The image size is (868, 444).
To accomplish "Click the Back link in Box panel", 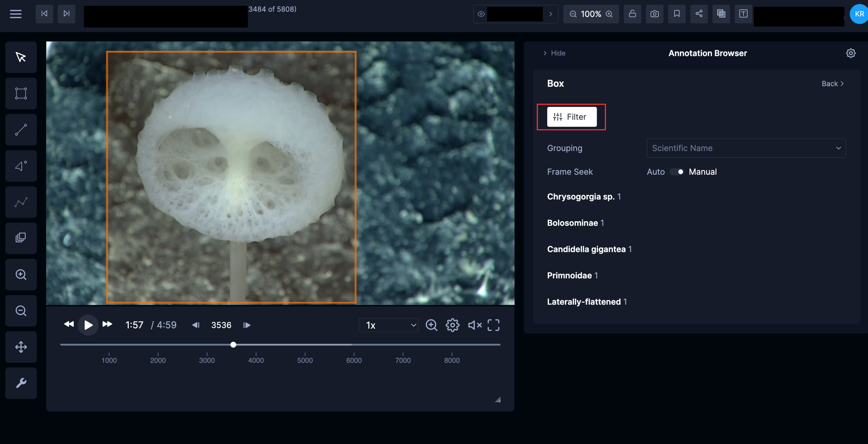I will click(x=832, y=84).
